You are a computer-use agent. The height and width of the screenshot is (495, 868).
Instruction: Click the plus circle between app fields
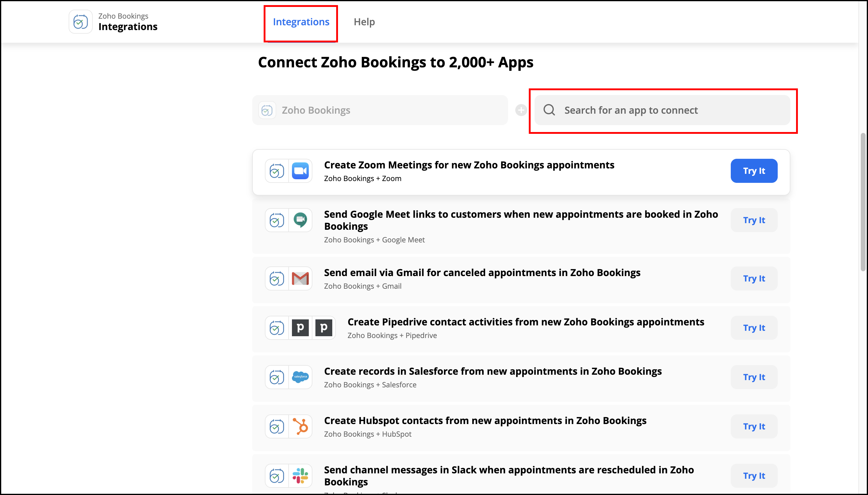pos(521,110)
